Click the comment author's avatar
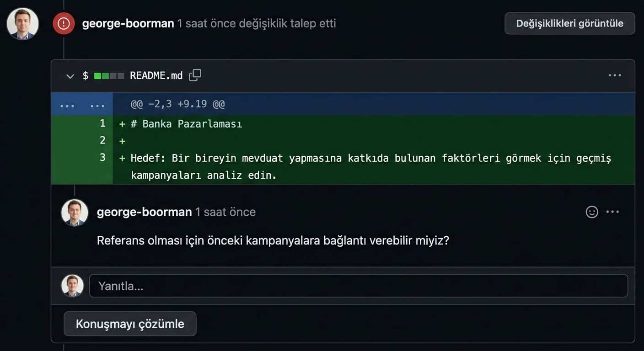The height and width of the screenshot is (351, 644). [75, 212]
